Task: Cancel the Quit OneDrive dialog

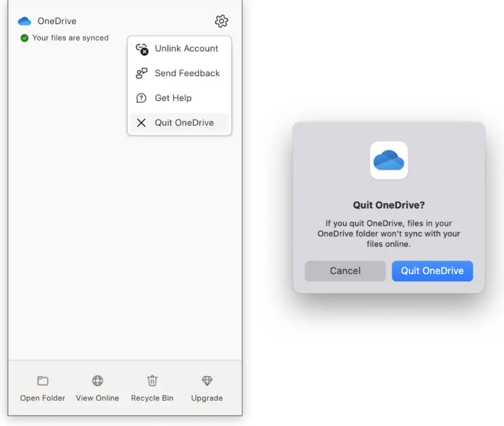Action: [345, 271]
